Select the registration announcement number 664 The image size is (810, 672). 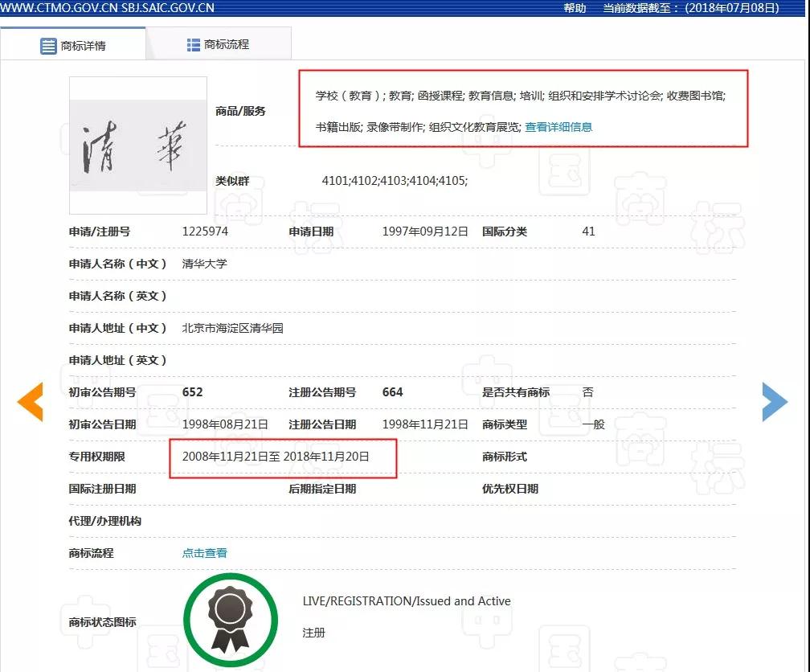point(393,392)
